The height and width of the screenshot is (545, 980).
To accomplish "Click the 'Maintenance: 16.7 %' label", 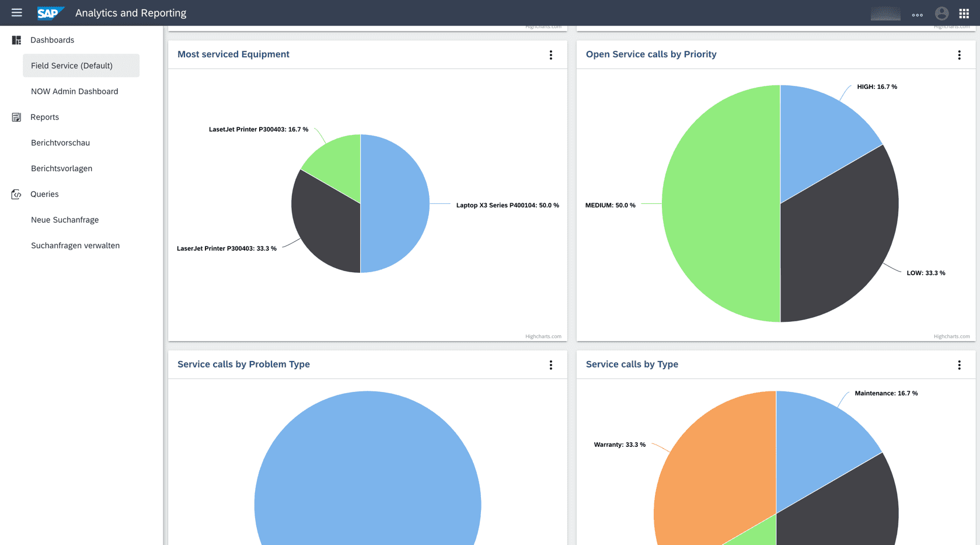I will (x=886, y=393).
